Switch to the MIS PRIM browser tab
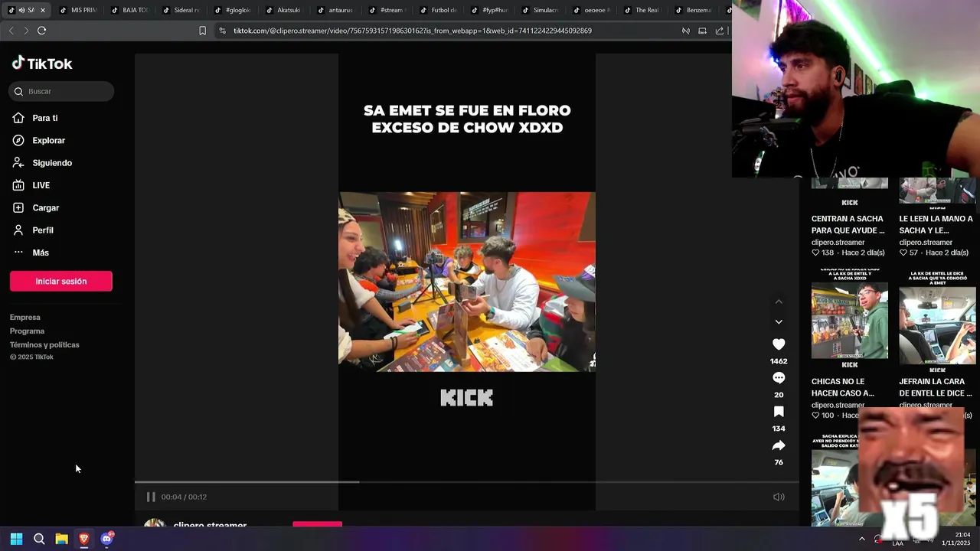 coord(79,10)
